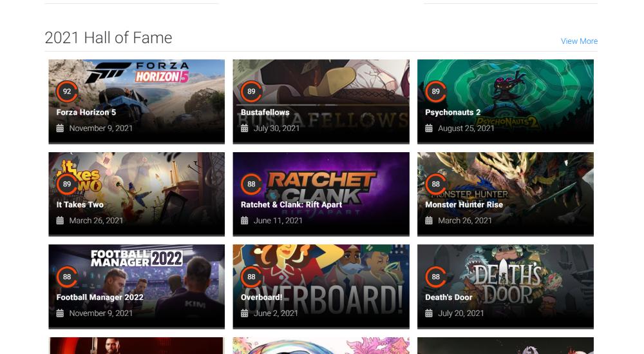Viewport: 644px width, 354px height.
Task: Click the partially visible red game card
Action: click(x=137, y=346)
